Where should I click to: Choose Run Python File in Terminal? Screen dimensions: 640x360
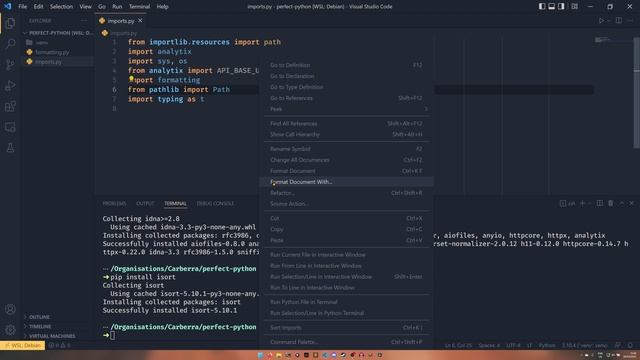point(346,302)
